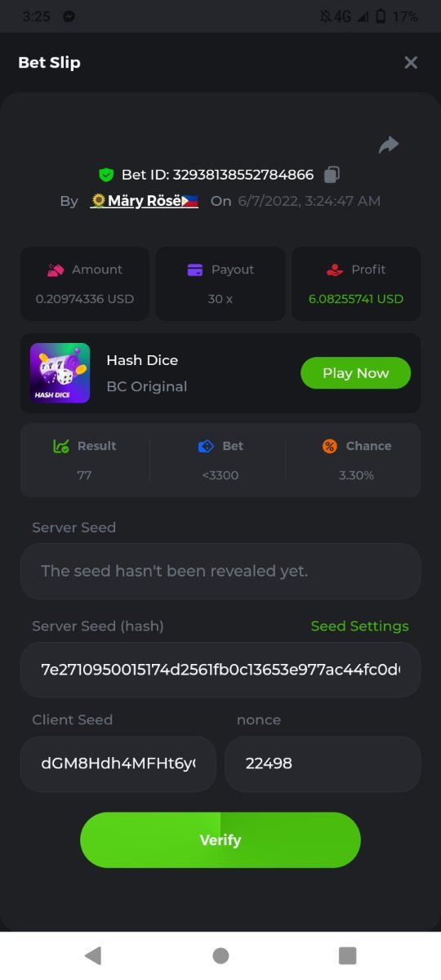
Task: Tap the red Profit icon
Action: [x=334, y=269]
